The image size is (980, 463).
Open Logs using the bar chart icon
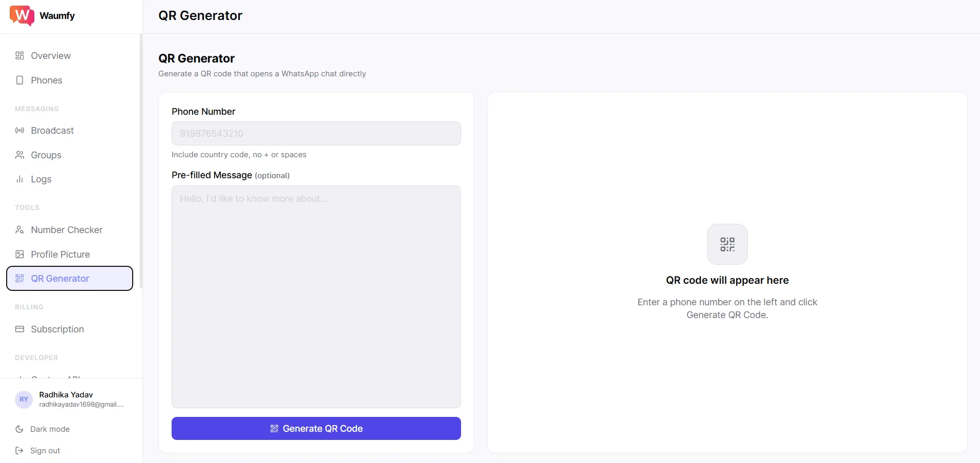[x=19, y=179]
